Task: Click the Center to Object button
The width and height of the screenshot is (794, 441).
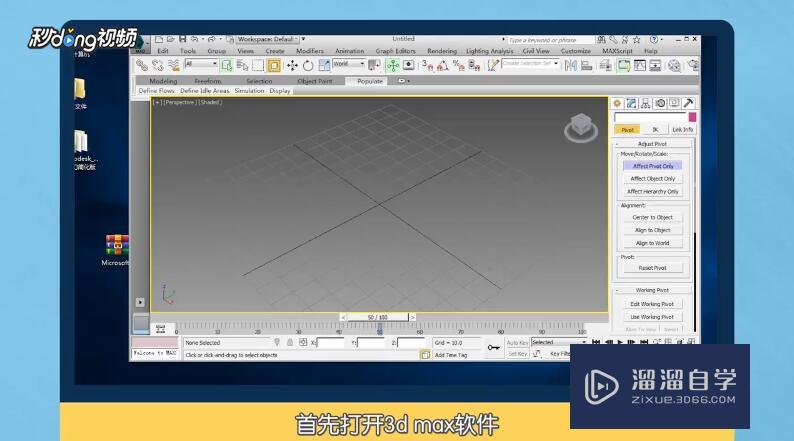Action: pyautogui.click(x=653, y=217)
